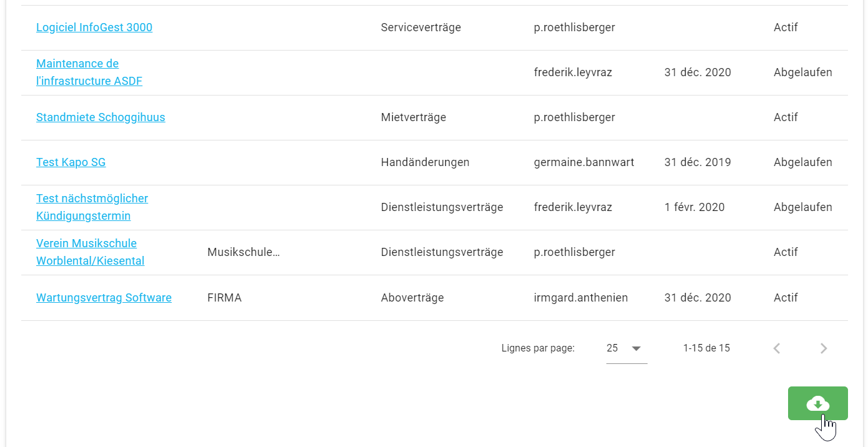
Task: Open the Logiciel InfoGest 3000 contract
Action: [x=94, y=27]
